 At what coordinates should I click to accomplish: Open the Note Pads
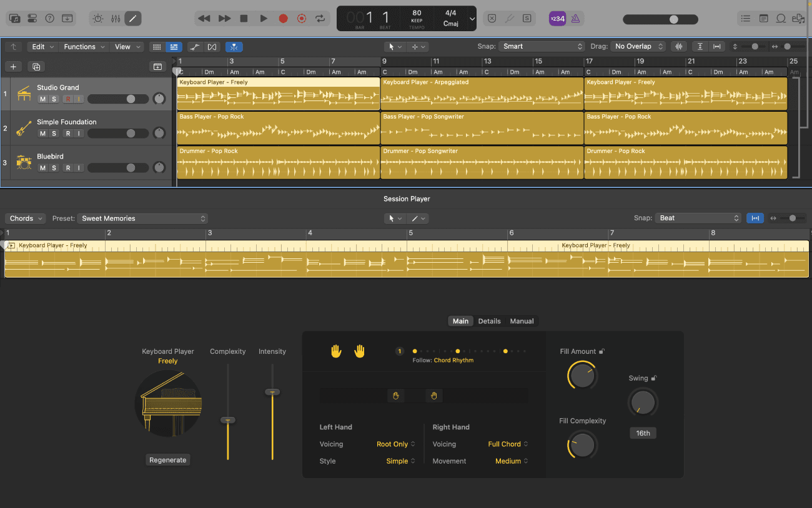[763, 19]
